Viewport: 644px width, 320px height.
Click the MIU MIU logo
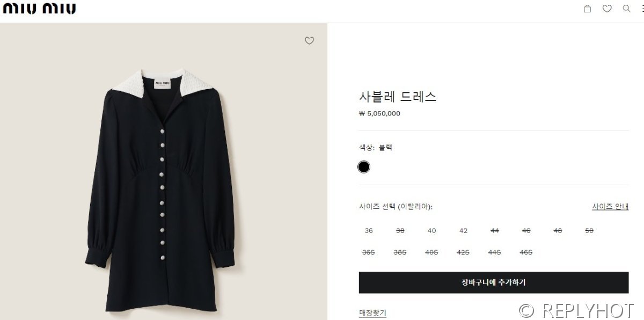point(39,8)
